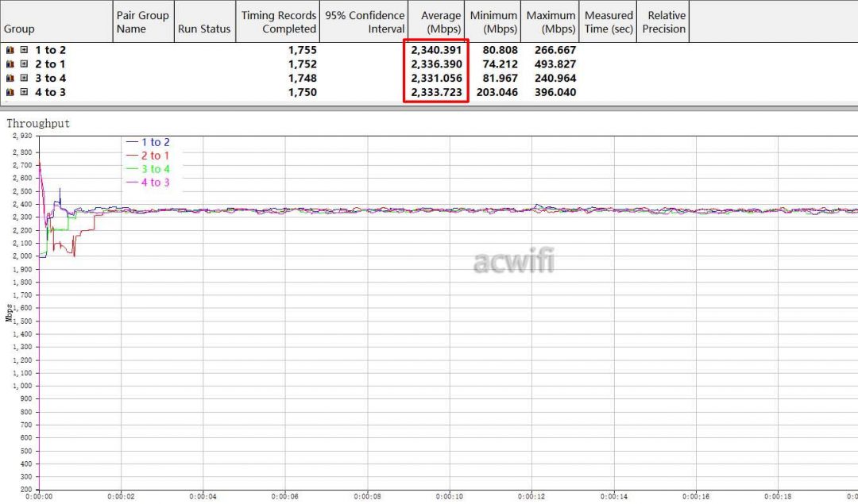Screen dimensions: 858x504
Task: Click the group icon beside '2 to 1'
Action: tap(10, 64)
